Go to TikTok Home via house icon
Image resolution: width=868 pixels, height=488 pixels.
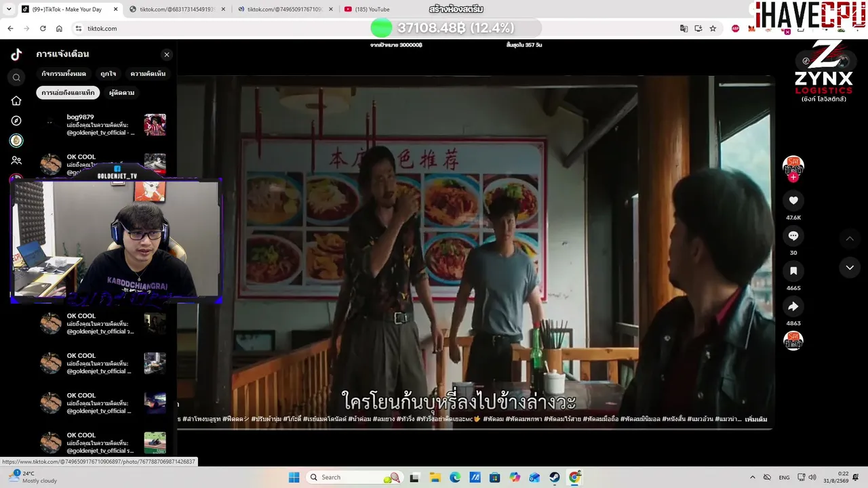(x=16, y=101)
